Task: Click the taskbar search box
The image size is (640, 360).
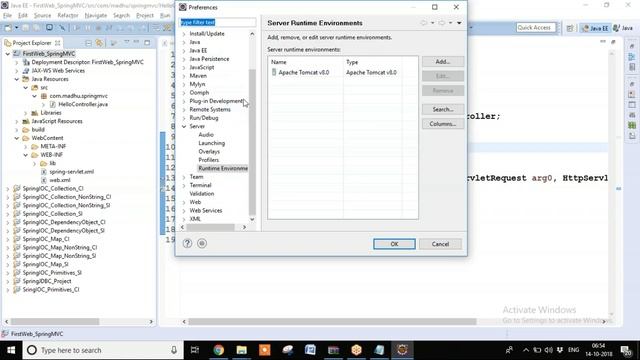Action: click(103, 350)
